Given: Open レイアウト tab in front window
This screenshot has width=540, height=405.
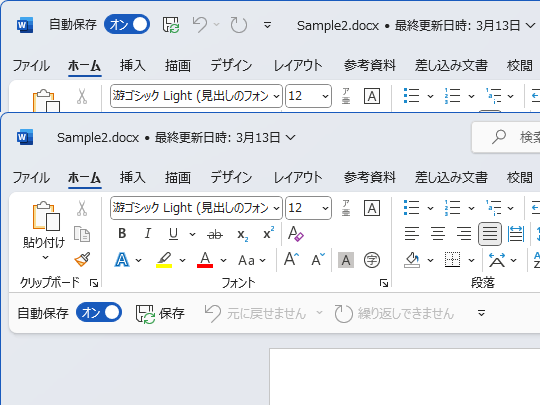Looking at the screenshot, I should click(298, 178).
